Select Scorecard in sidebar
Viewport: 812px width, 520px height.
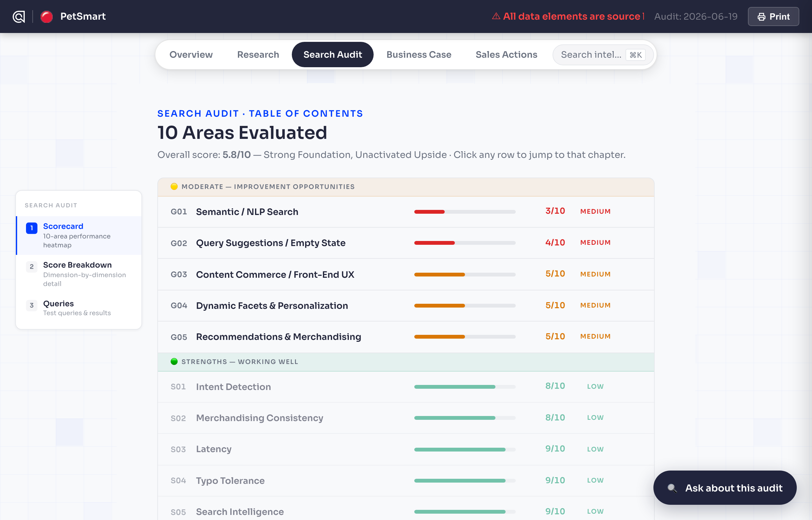(79, 235)
